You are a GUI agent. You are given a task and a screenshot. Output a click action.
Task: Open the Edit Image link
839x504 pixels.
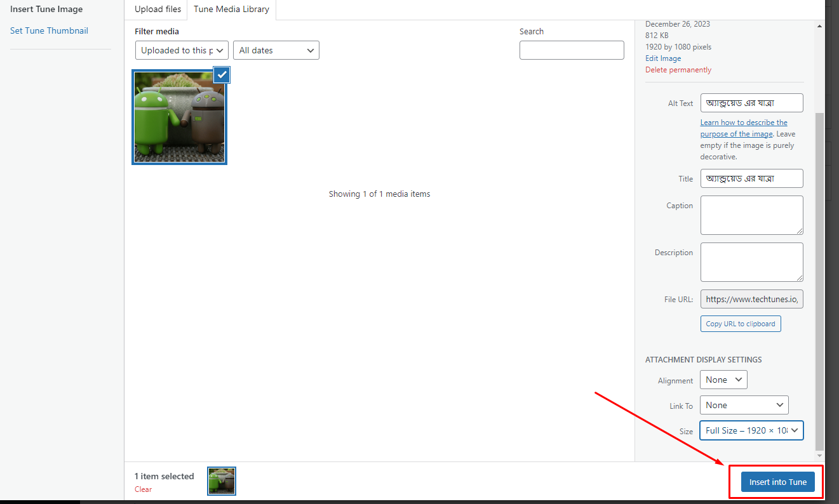(x=663, y=58)
